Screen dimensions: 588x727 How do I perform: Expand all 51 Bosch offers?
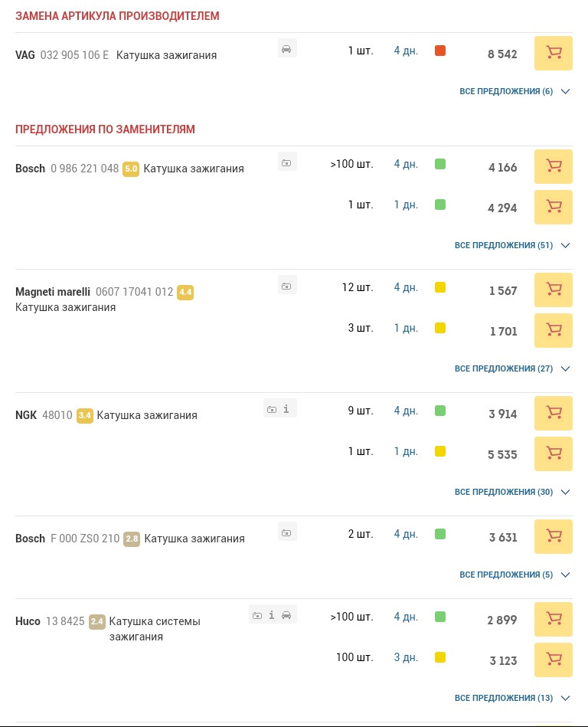click(512, 245)
